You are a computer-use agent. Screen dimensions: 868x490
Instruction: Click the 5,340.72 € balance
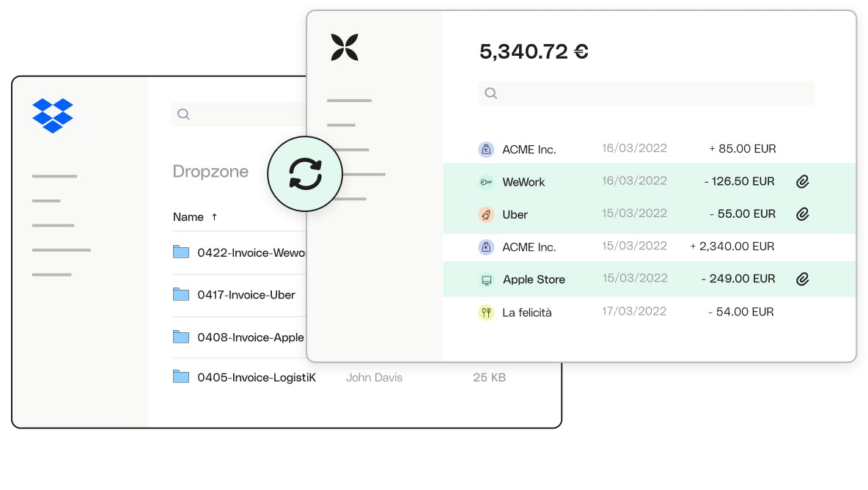pos(534,51)
